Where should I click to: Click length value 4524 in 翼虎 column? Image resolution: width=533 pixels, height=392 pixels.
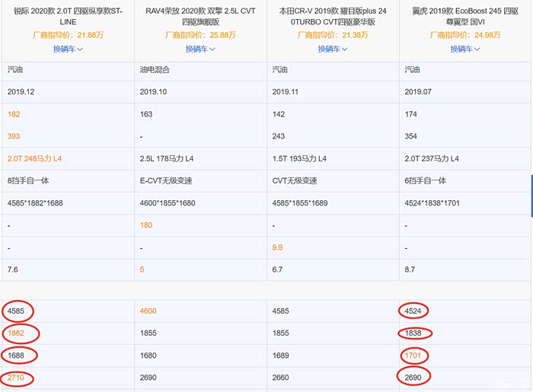coord(413,311)
